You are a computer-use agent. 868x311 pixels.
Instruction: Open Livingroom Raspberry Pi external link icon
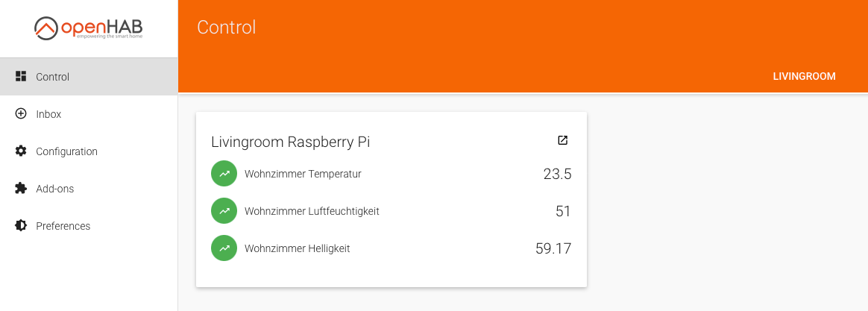click(x=562, y=140)
